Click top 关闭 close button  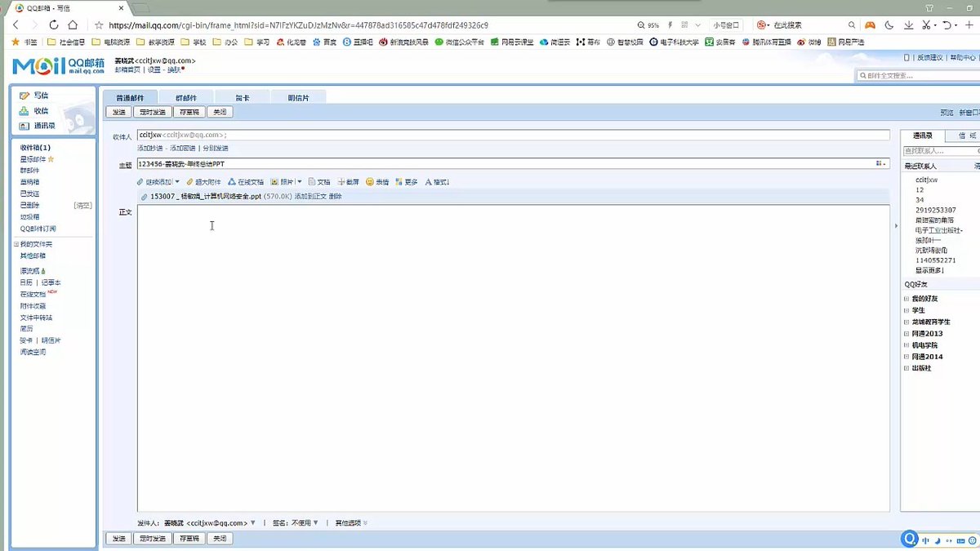click(x=219, y=112)
